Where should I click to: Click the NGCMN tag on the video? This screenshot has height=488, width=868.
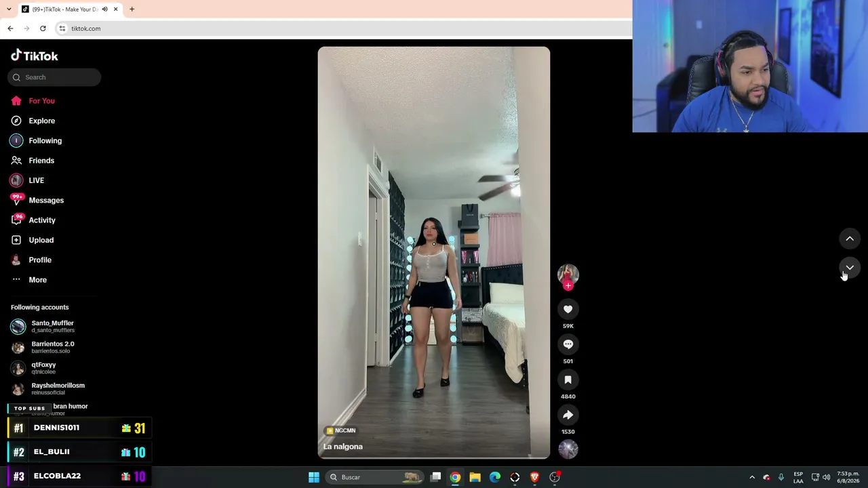[340, 430]
